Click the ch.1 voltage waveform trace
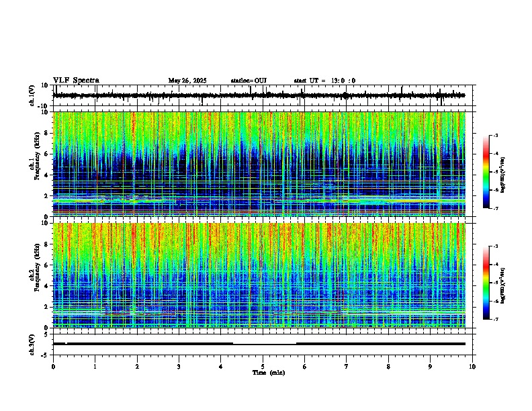Image resolution: width=532 pixels, height=411 pixels. pyautogui.click(x=259, y=95)
